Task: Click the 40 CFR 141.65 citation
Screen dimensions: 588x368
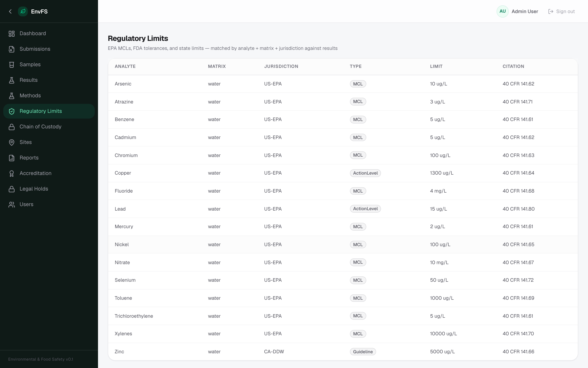Action: [x=518, y=245]
